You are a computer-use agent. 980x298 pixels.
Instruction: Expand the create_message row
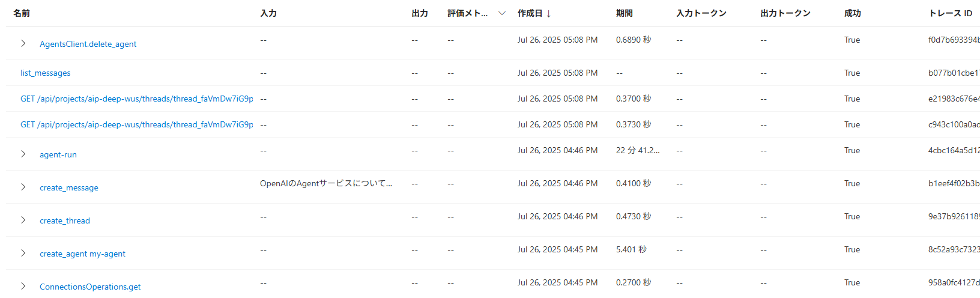click(x=23, y=187)
